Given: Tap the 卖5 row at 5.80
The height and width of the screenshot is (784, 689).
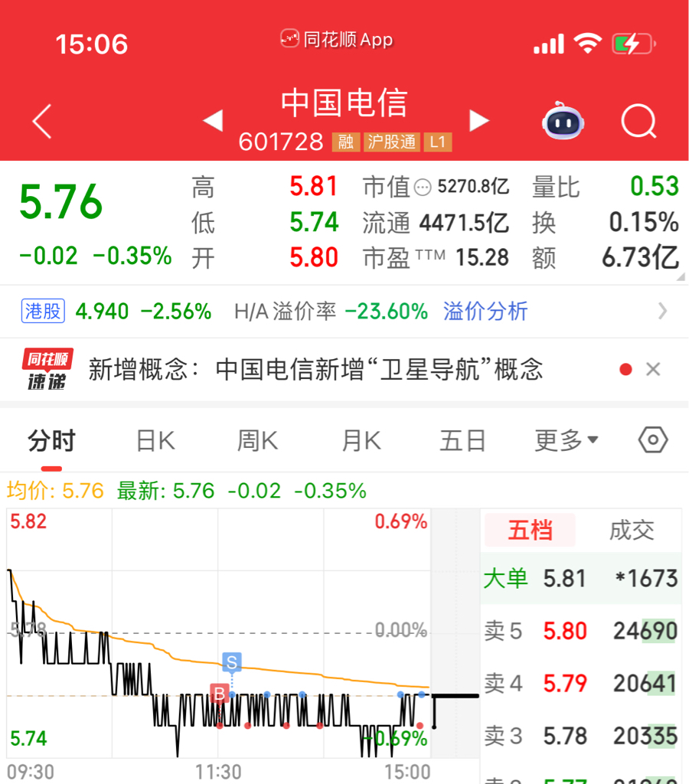Looking at the screenshot, I should click(580, 631).
